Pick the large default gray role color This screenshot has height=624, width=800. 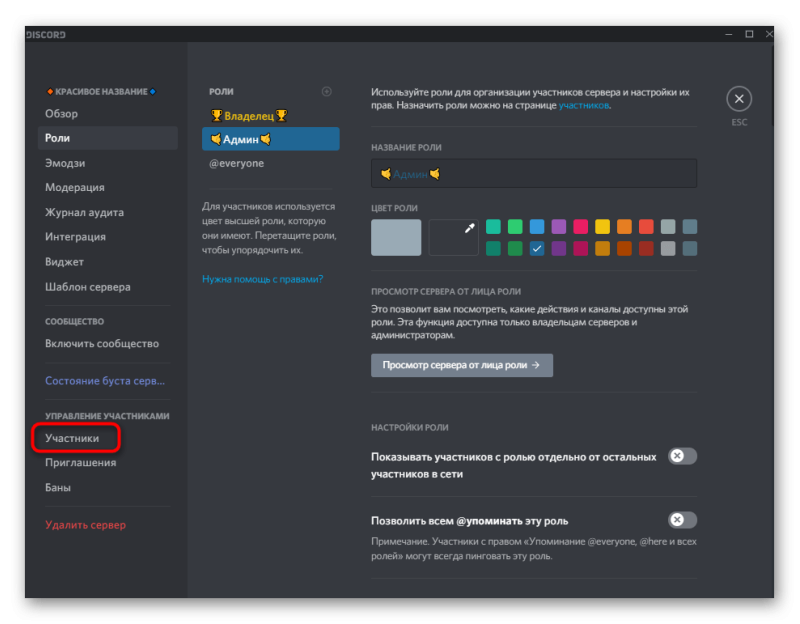pos(396,237)
